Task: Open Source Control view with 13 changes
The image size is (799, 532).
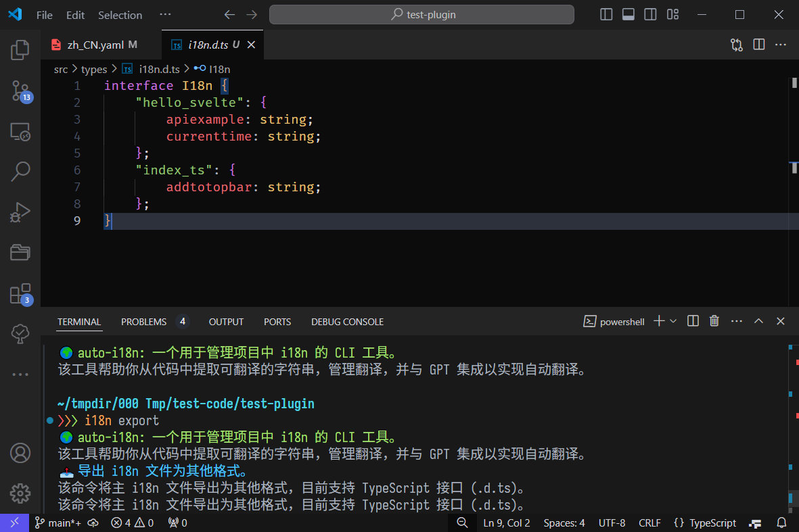Action: point(20,91)
